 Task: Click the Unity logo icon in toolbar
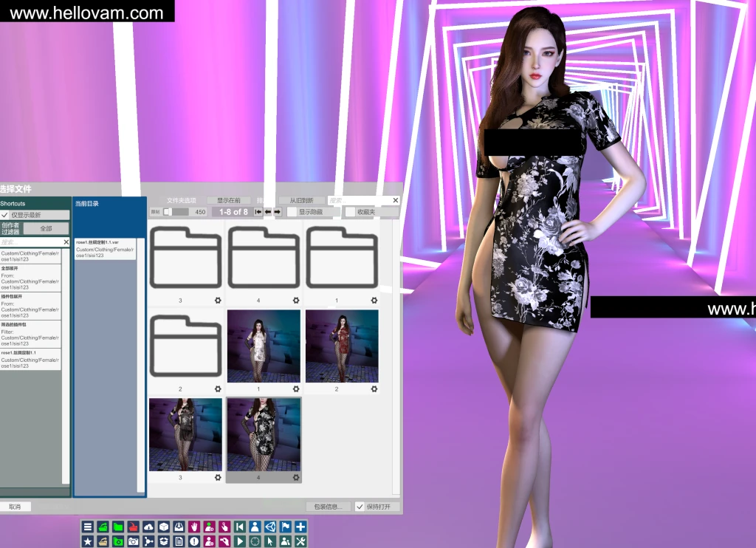pos(269,527)
